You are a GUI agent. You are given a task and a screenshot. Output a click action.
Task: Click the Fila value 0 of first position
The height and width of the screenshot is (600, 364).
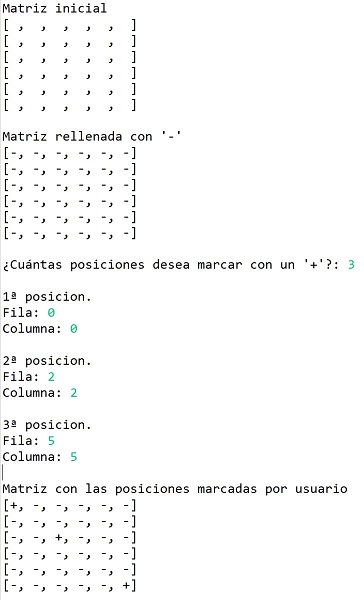51,313
